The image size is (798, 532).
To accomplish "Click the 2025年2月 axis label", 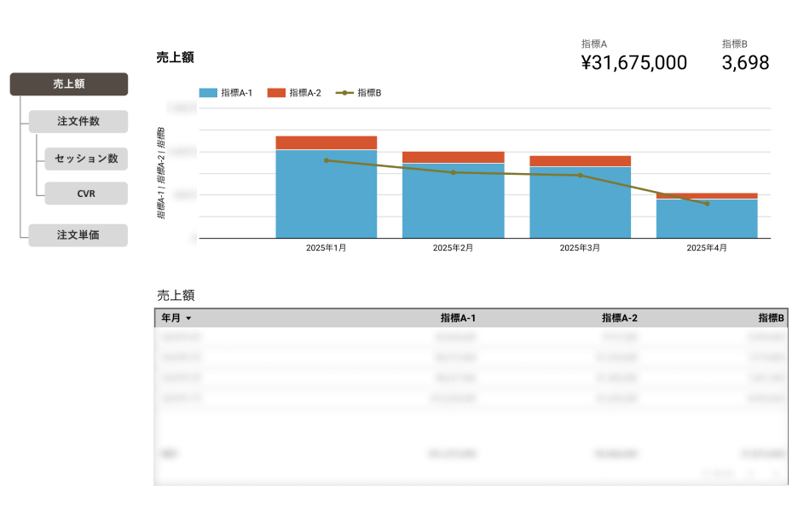I will (x=453, y=248).
